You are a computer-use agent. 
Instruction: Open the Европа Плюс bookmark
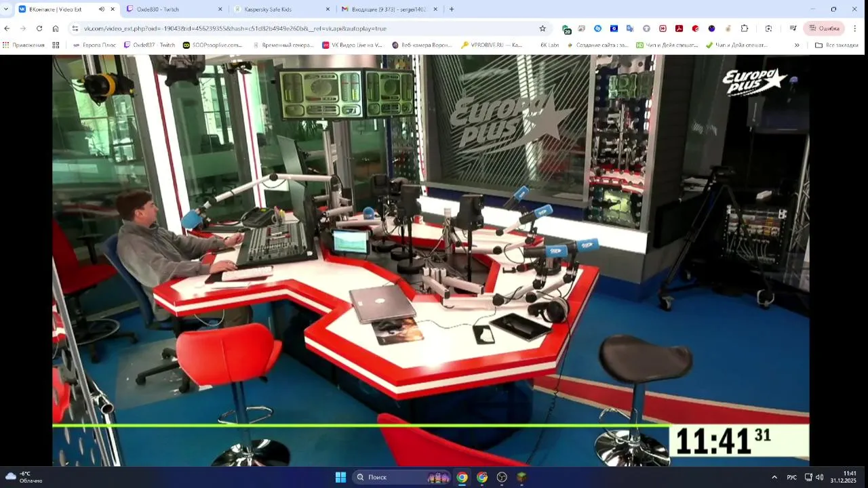tap(94, 45)
